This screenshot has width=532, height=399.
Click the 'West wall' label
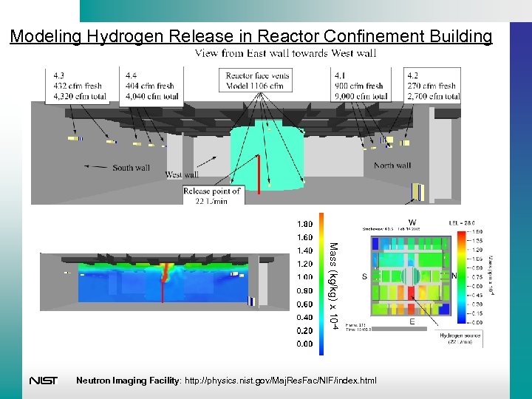click(x=182, y=174)
